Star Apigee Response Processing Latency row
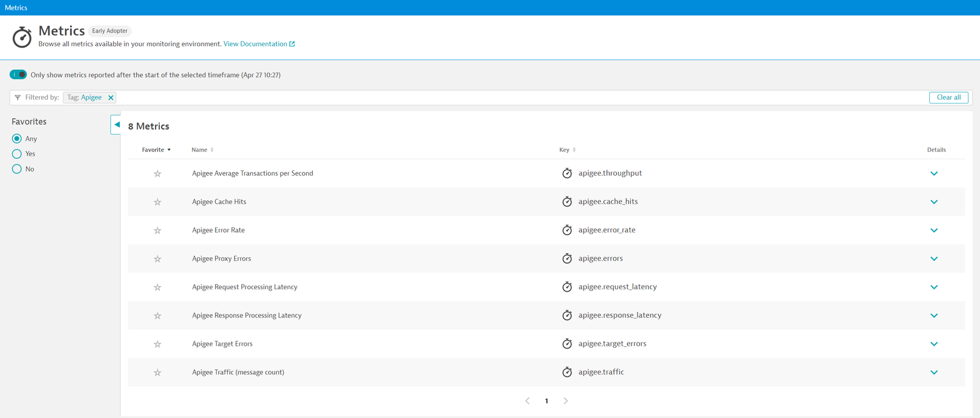 click(157, 316)
